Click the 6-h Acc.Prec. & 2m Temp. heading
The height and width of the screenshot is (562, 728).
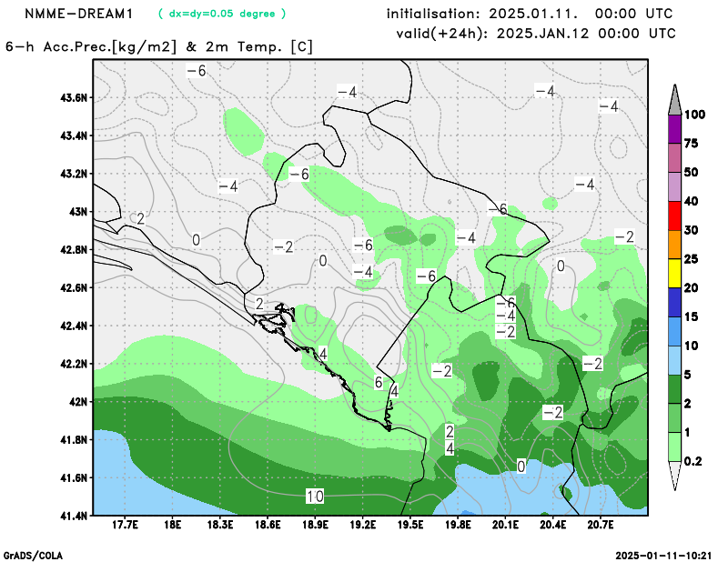[x=159, y=46]
